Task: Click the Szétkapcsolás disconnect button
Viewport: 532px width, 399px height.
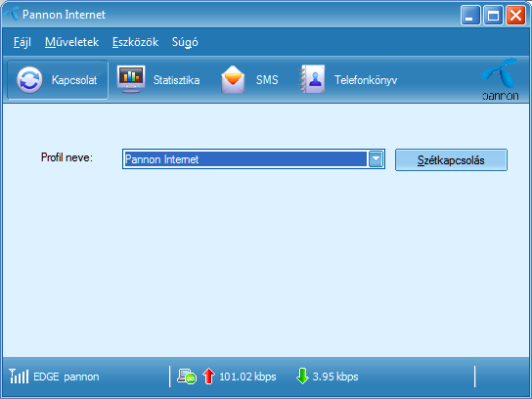Action: pyautogui.click(x=451, y=159)
